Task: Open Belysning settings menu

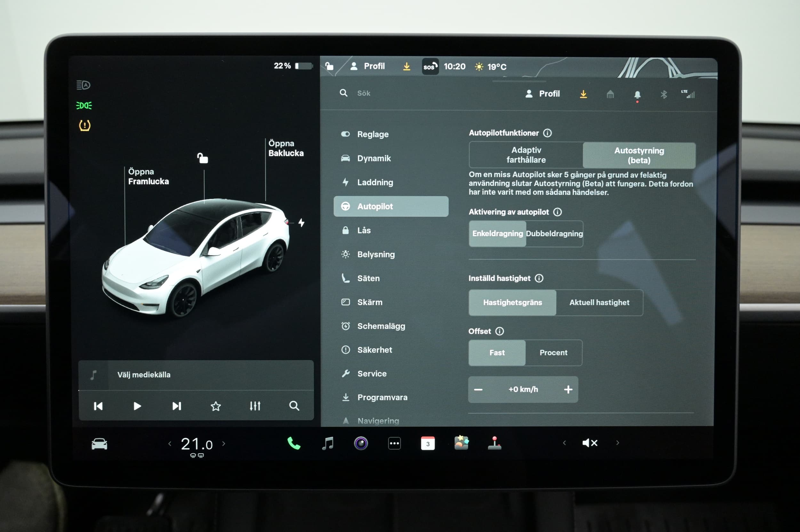Action: [391, 254]
